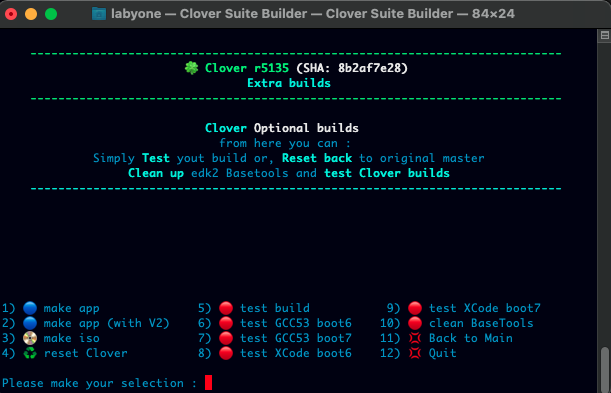
Task: Click the red circle beside 'test GCC53 boot7'
Action: click(x=226, y=338)
